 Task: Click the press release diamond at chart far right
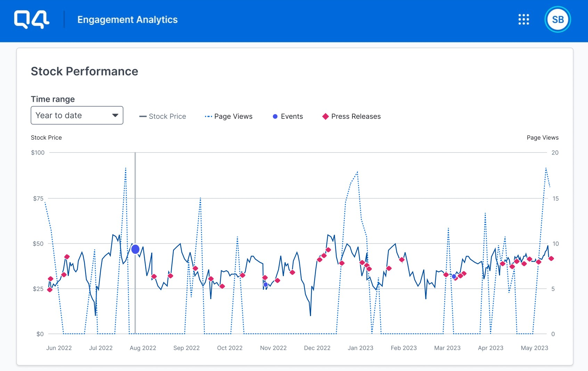click(x=551, y=258)
